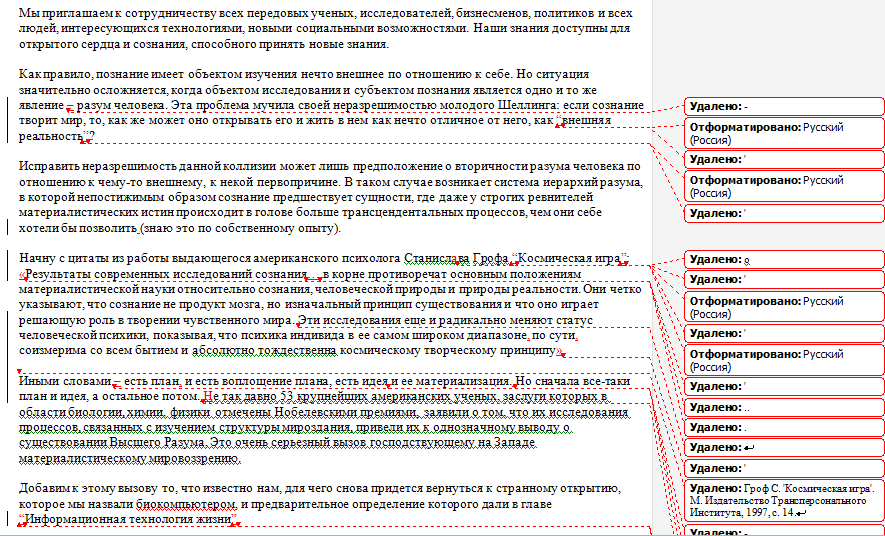Click the chapter title "Информационная технология жизни"

pos(129,519)
